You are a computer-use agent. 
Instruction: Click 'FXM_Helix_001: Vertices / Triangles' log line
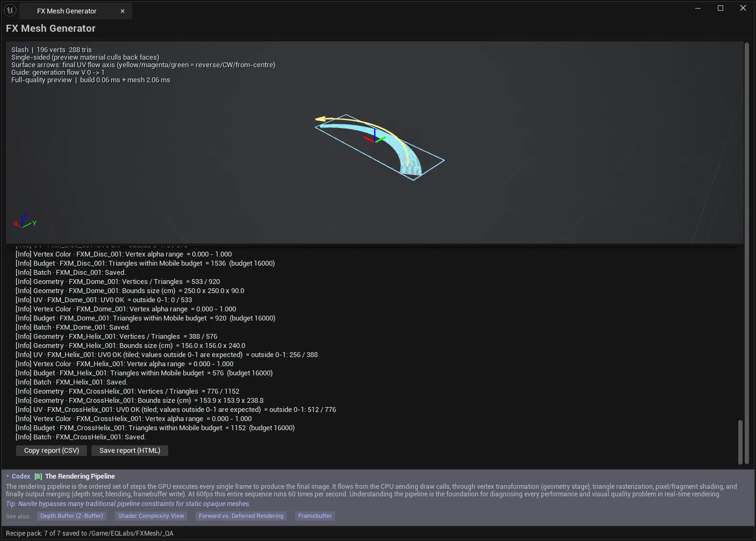(116, 337)
